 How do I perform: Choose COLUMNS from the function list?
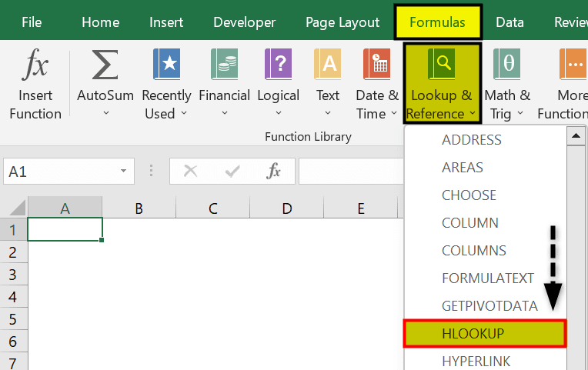(485, 251)
